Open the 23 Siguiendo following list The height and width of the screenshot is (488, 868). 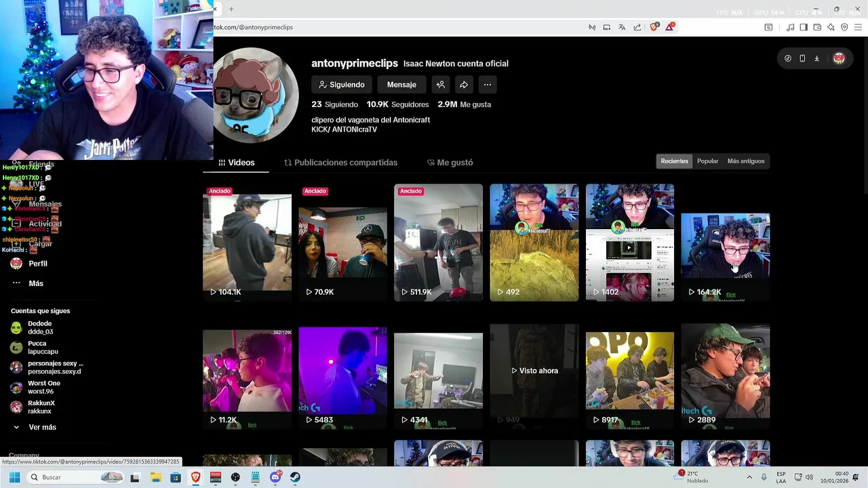334,104
